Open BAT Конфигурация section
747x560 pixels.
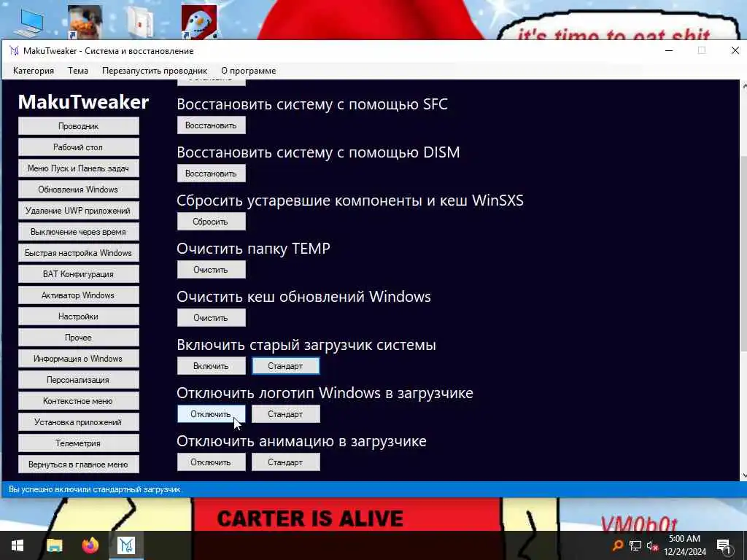[x=79, y=274]
